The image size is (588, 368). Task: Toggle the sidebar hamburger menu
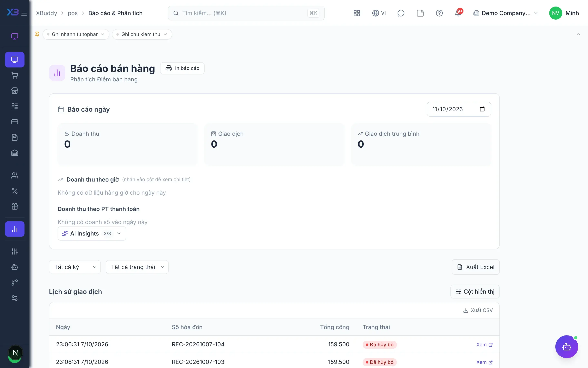(24, 13)
